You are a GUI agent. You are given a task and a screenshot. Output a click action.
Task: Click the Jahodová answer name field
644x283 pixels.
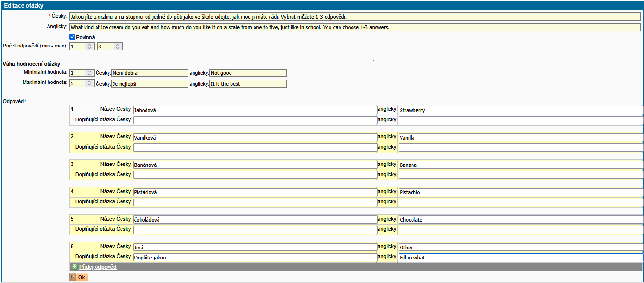[255, 110]
